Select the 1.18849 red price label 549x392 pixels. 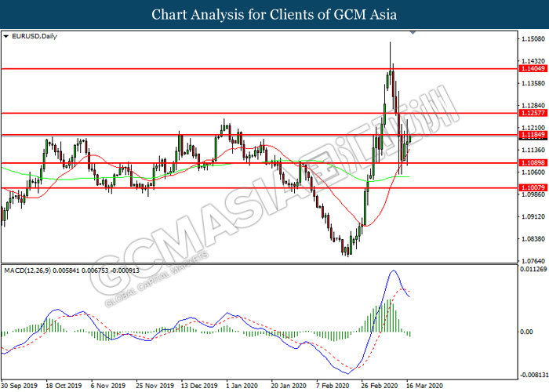coord(533,135)
